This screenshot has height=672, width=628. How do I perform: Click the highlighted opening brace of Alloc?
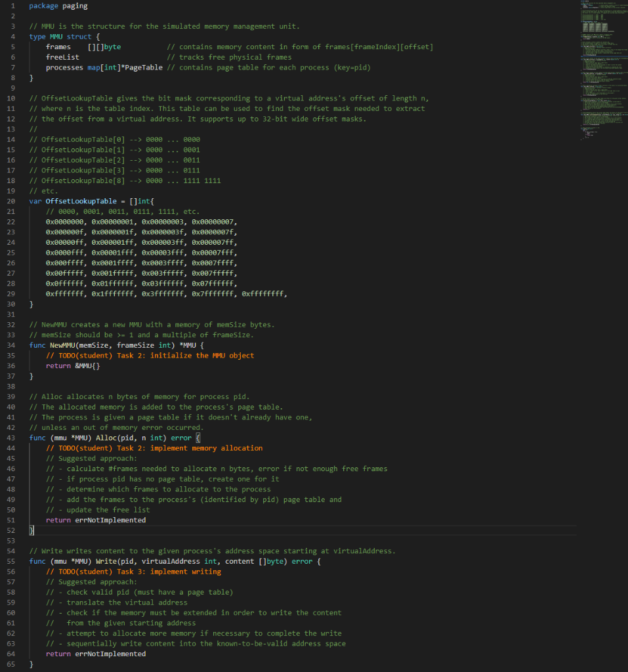(198, 438)
